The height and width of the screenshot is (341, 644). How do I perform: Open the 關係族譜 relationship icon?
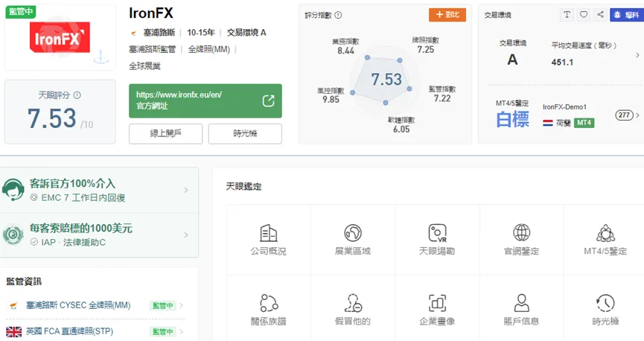coord(269,303)
